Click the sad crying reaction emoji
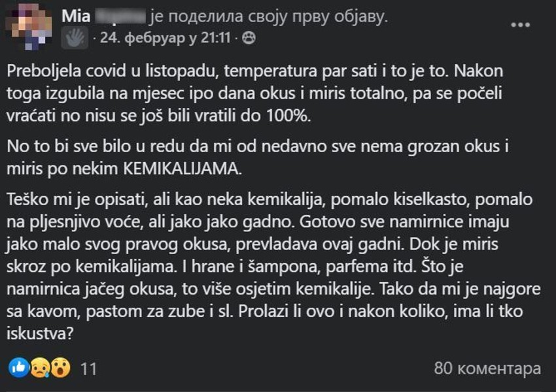556x392 pixels. coord(41,368)
